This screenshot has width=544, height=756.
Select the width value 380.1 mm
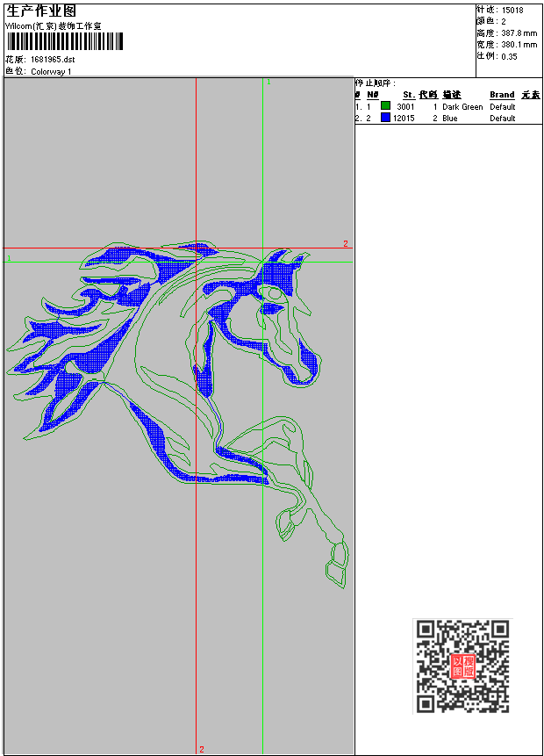point(519,45)
